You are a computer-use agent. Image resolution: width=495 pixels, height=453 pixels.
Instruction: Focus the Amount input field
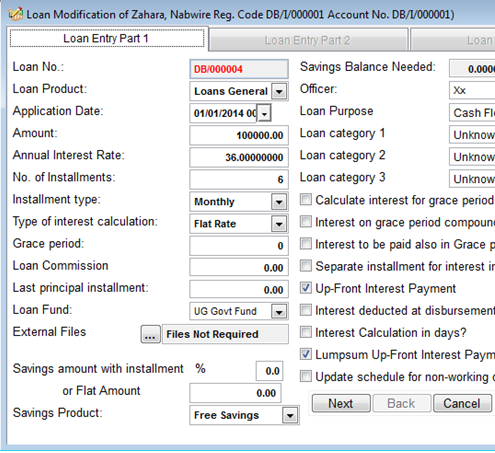coord(239,135)
